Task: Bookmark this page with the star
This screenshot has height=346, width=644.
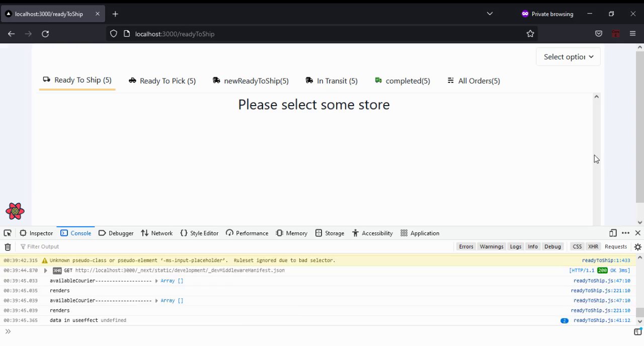Action: [x=530, y=34]
